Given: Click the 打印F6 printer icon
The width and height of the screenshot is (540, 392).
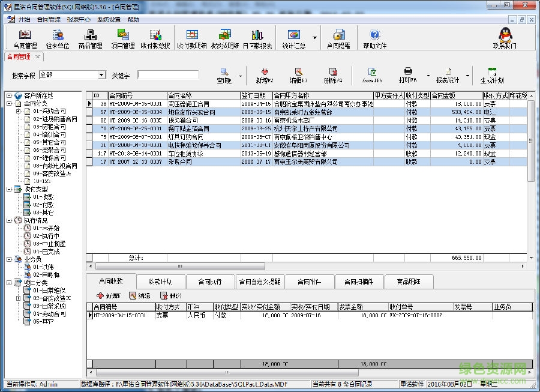Looking at the screenshot, I should click(x=408, y=75).
